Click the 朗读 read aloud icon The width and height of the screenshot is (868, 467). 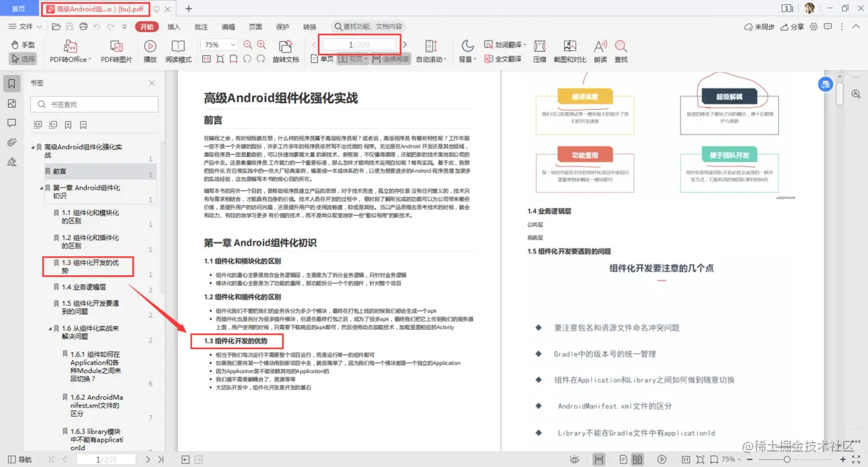(600, 51)
